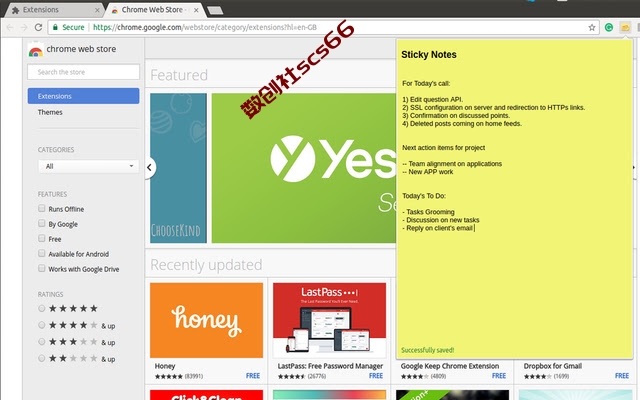This screenshot has width=640, height=400.
Task: Click '1) Edit question API.' note line
Action: [433, 100]
